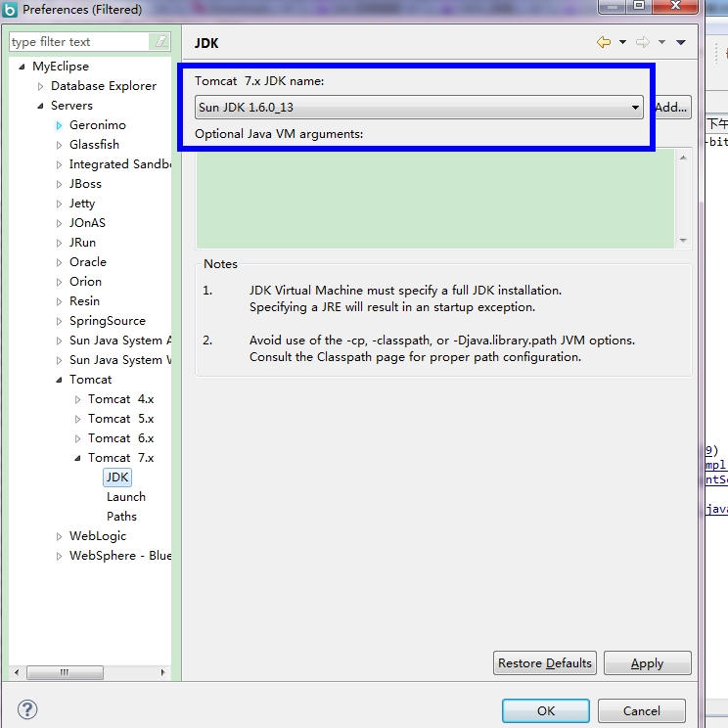Select Geronimo in the servers list
This screenshot has height=728, width=728.
point(98,125)
